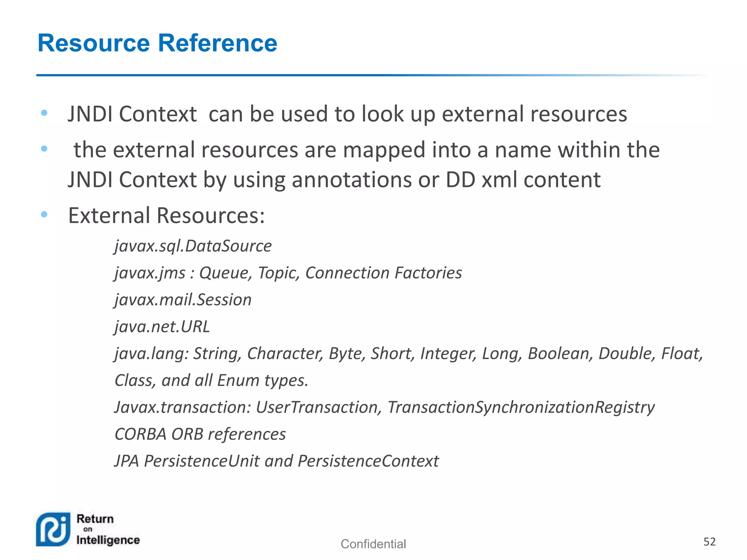747x560 pixels.
Task: Select the Javax.transaction UserTransaction line
Action: click(384, 407)
